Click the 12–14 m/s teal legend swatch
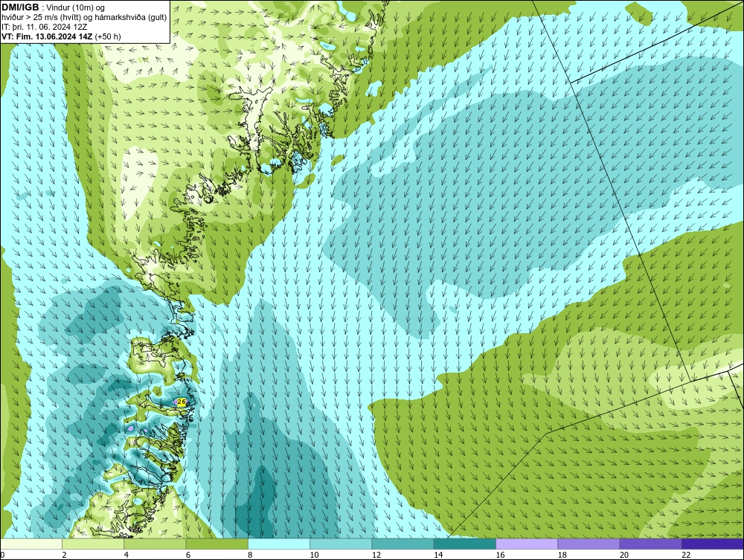This screenshot has height=560, width=744. [x=403, y=544]
